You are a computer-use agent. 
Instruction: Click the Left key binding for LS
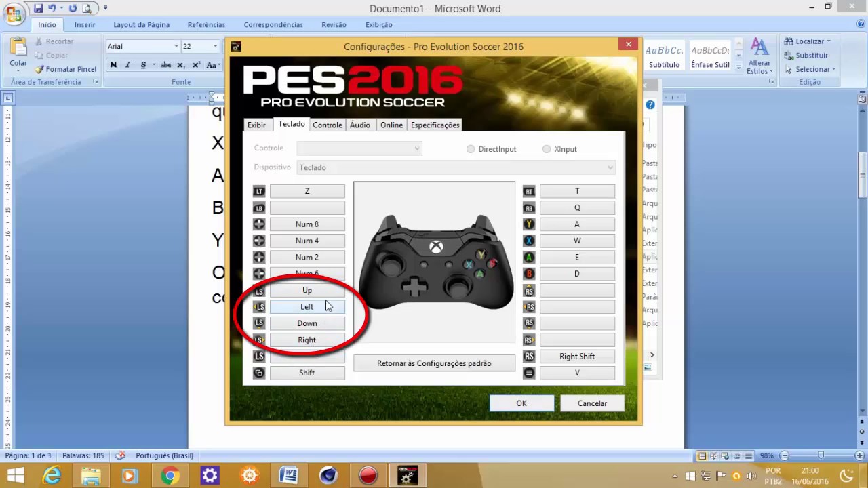tap(307, 307)
